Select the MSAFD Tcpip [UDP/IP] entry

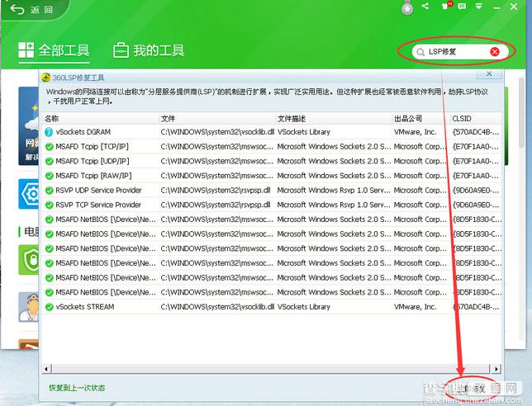pos(93,161)
